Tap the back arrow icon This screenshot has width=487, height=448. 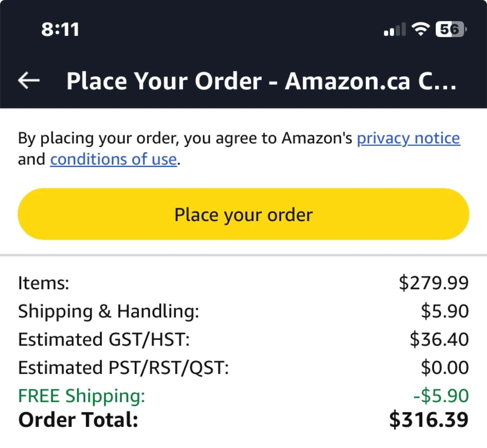pos(29,80)
